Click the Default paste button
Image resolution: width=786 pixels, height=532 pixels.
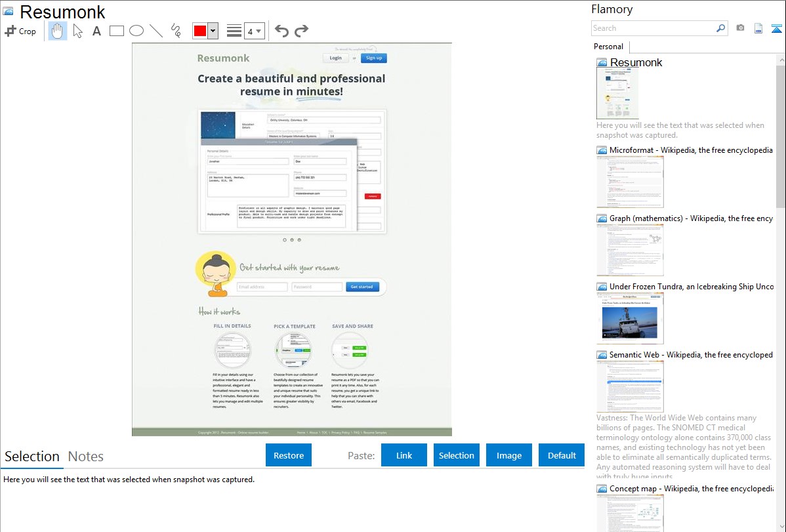click(x=562, y=455)
